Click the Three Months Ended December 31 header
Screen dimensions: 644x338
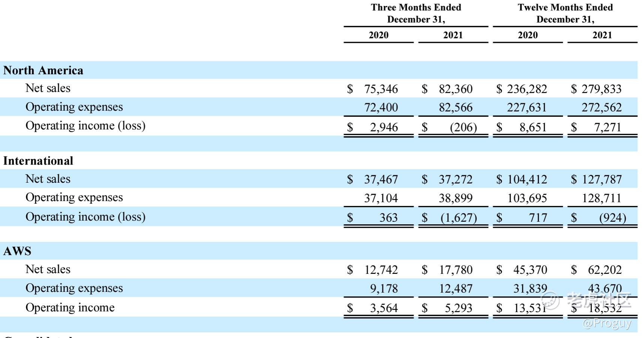[x=416, y=13]
